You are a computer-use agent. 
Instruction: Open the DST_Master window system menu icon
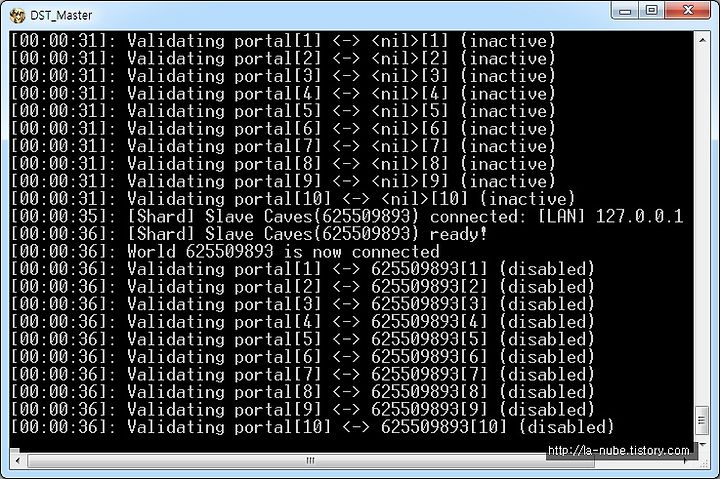pos(17,15)
